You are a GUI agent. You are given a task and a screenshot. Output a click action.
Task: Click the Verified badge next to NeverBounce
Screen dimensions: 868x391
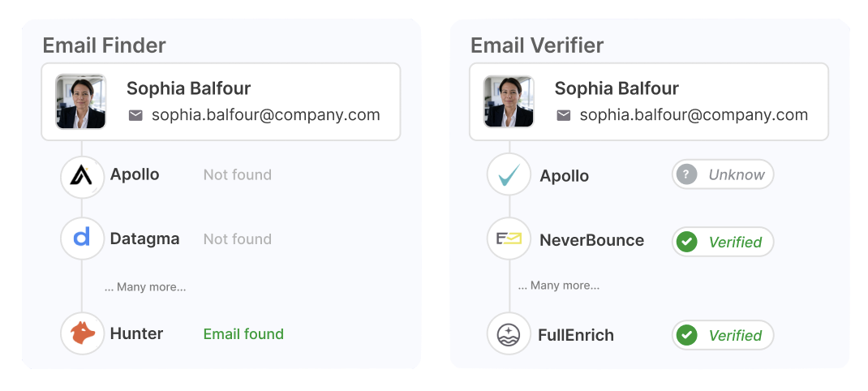coord(722,242)
